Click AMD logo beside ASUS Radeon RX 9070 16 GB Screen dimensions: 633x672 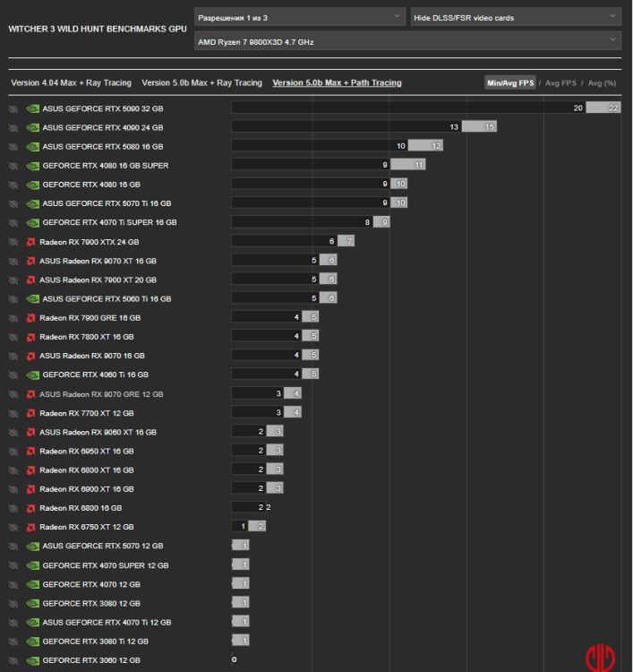pos(30,356)
